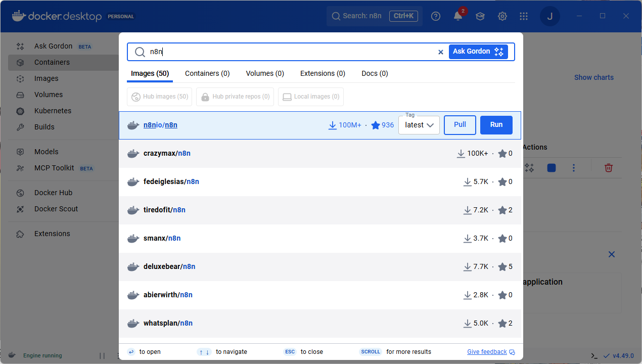Select the abierwirth/n8n result

click(321, 295)
